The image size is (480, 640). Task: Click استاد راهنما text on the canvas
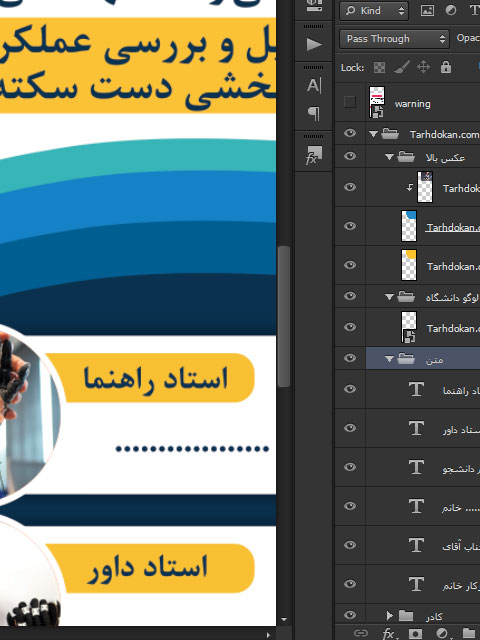point(155,378)
